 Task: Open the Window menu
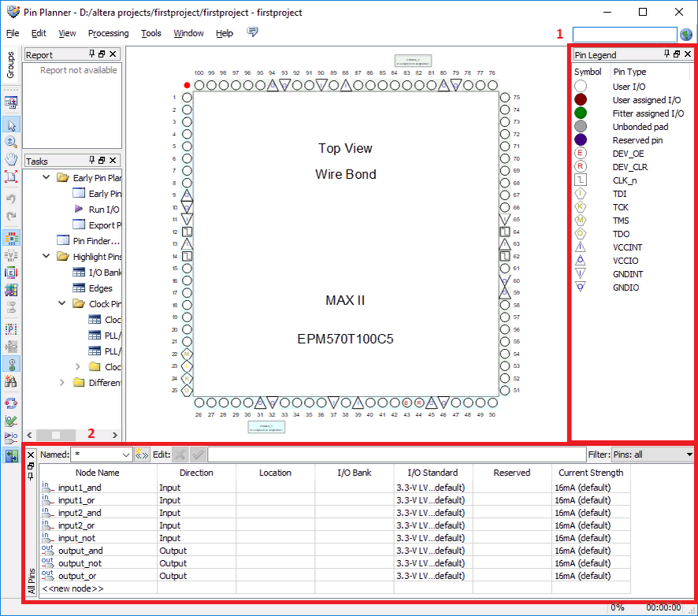[x=188, y=33]
